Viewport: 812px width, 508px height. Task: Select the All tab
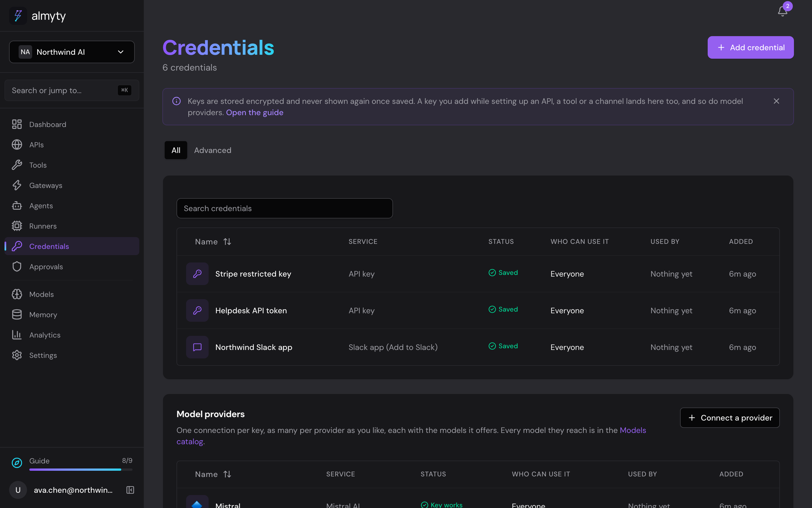point(176,150)
